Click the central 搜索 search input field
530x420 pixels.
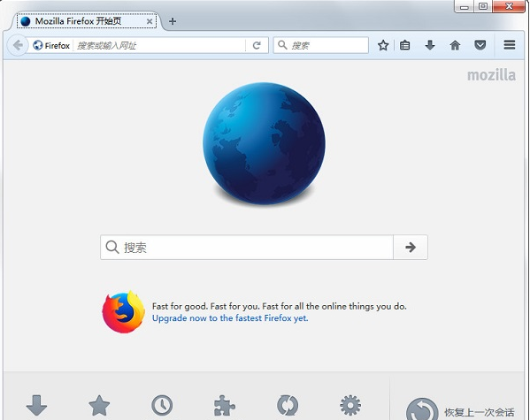click(x=247, y=248)
